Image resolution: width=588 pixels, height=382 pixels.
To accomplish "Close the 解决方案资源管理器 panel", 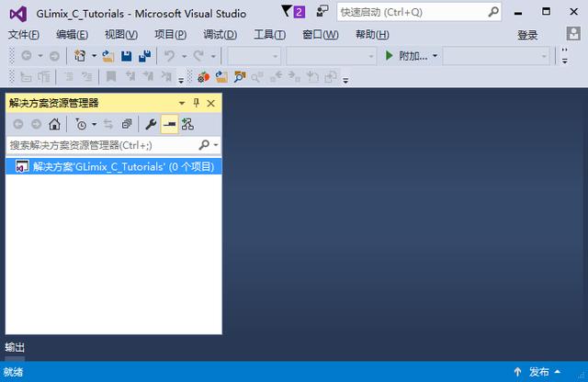I will (210, 103).
